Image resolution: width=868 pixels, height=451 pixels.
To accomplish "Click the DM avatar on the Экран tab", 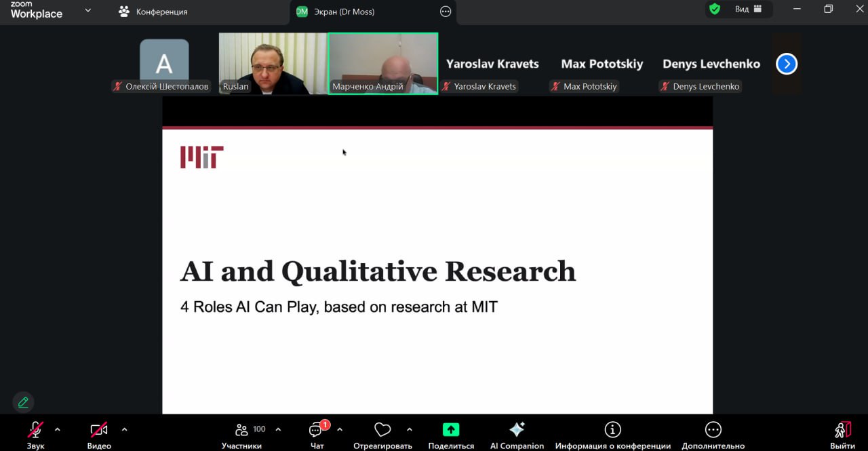I will (302, 12).
